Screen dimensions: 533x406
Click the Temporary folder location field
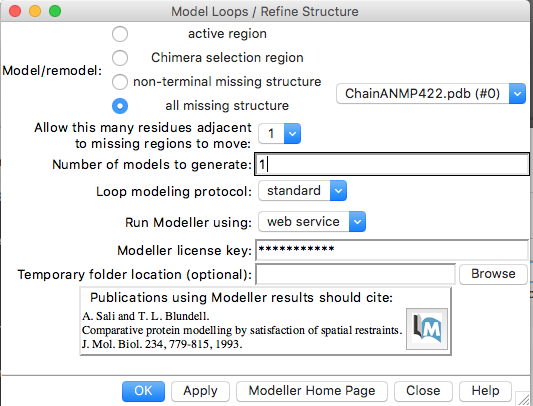[355, 274]
